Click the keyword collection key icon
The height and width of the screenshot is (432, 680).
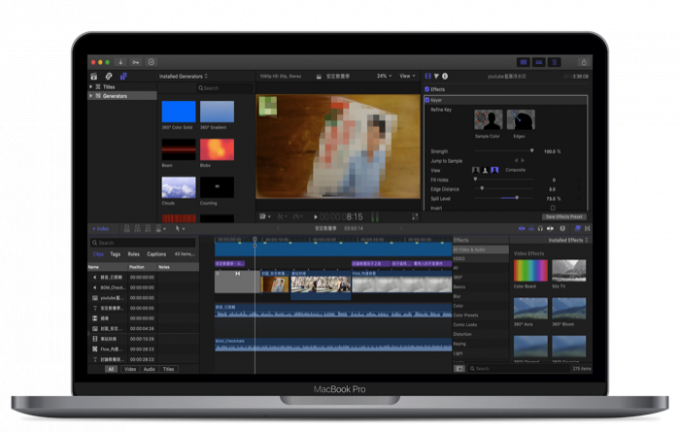point(134,62)
